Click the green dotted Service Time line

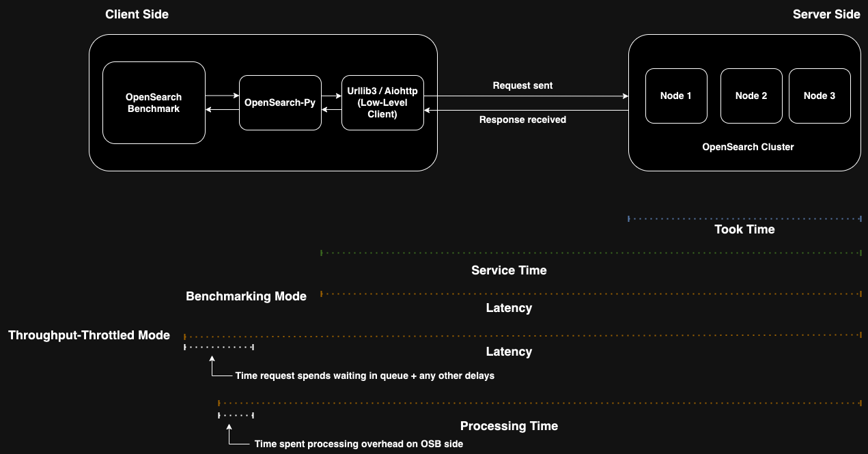point(591,253)
